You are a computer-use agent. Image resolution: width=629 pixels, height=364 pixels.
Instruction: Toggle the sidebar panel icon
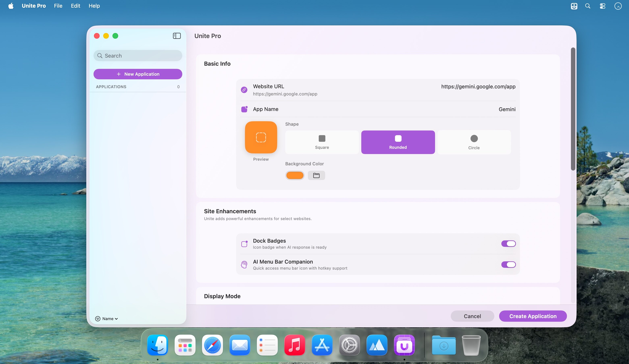177,36
